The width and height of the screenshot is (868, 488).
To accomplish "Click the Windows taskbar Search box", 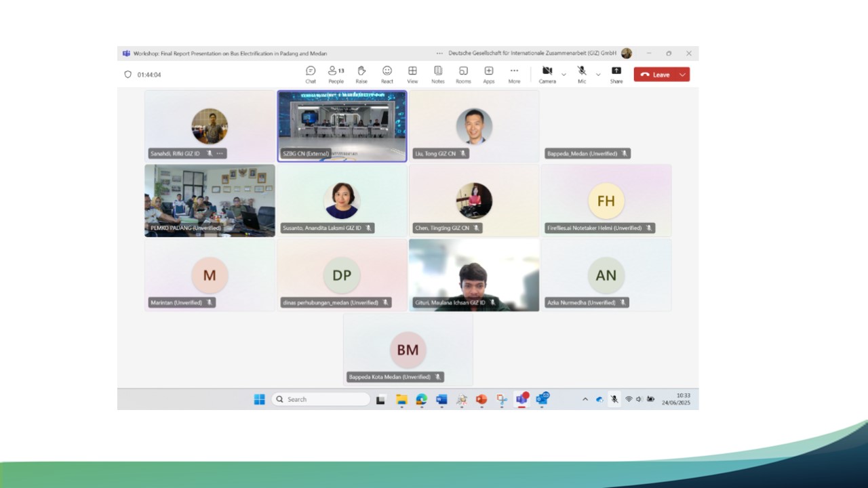I will (321, 399).
